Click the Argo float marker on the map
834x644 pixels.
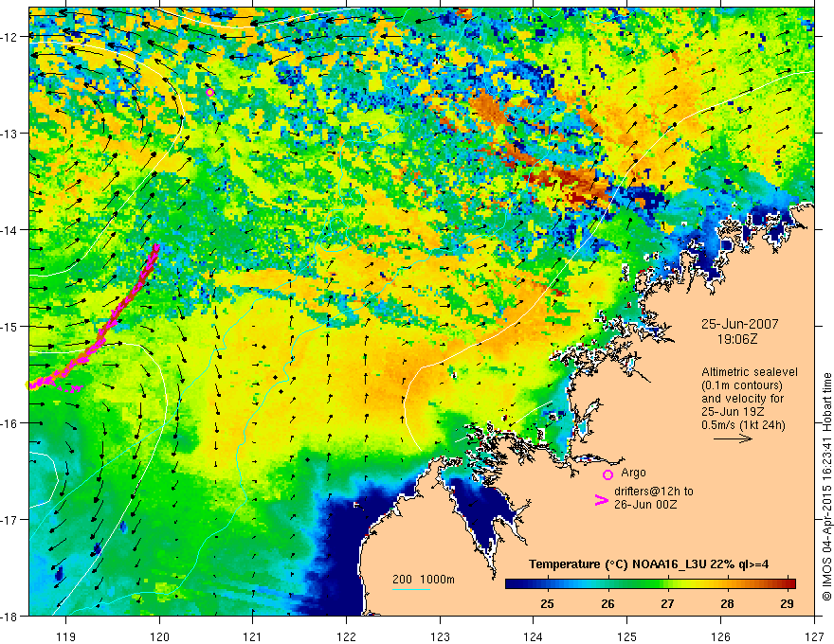pos(210,92)
